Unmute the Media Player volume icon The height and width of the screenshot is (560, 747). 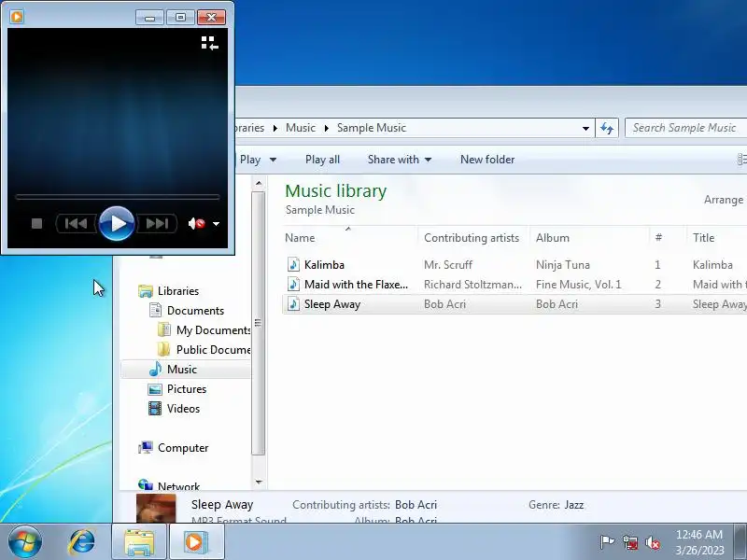click(196, 223)
